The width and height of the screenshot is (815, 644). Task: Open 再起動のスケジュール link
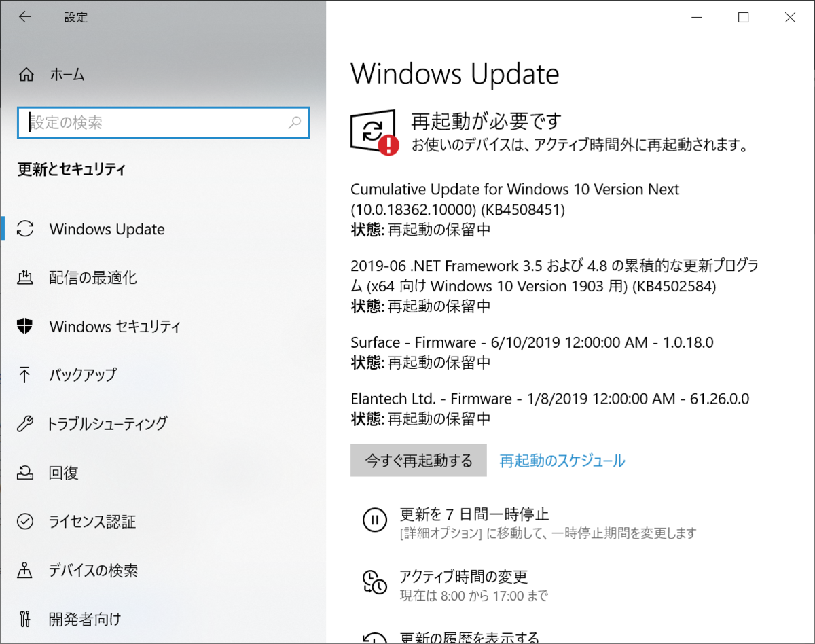click(562, 461)
